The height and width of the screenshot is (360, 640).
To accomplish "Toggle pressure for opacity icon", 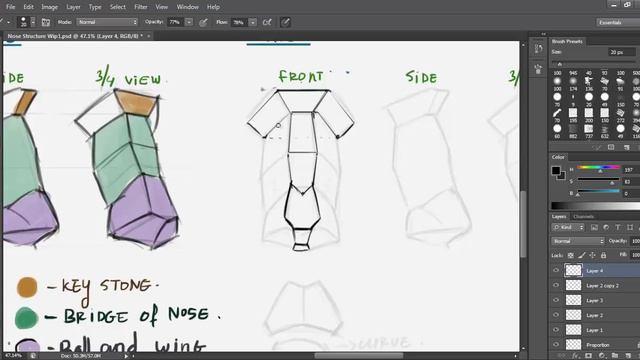I will point(203,22).
